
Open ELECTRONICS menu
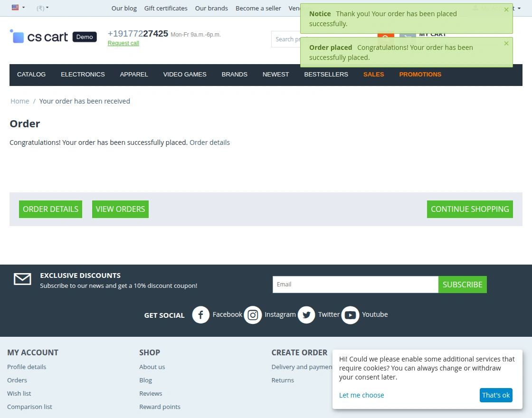(83, 74)
